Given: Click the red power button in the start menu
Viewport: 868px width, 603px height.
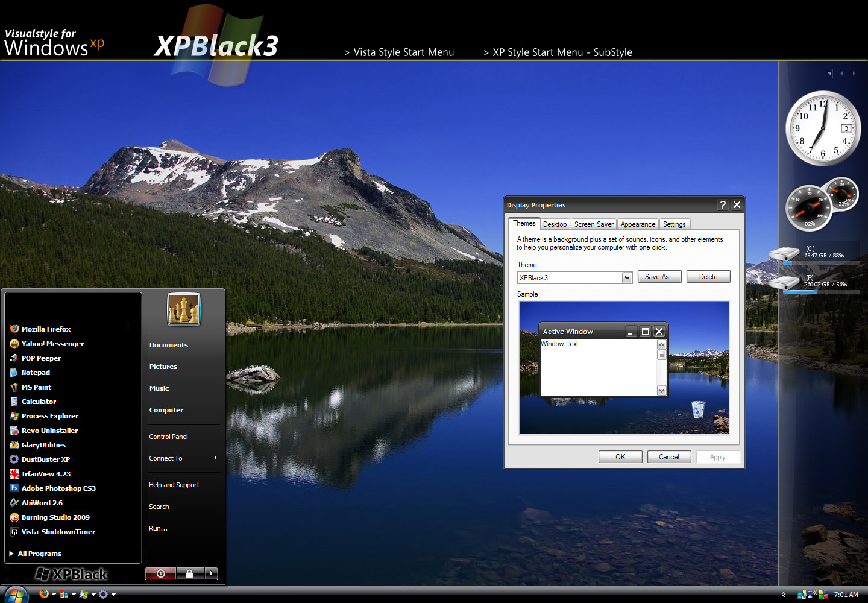Looking at the screenshot, I should [x=160, y=573].
